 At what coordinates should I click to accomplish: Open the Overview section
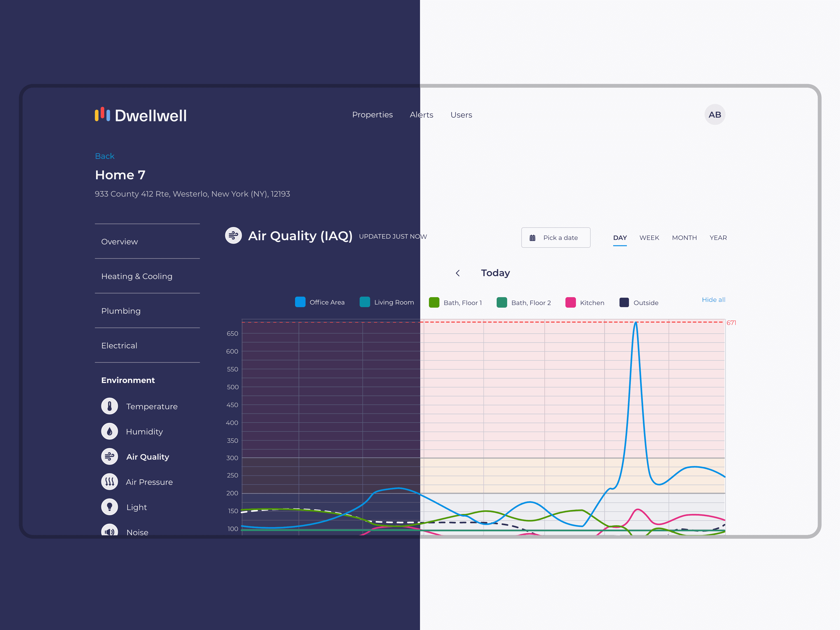(x=147, y=241)
